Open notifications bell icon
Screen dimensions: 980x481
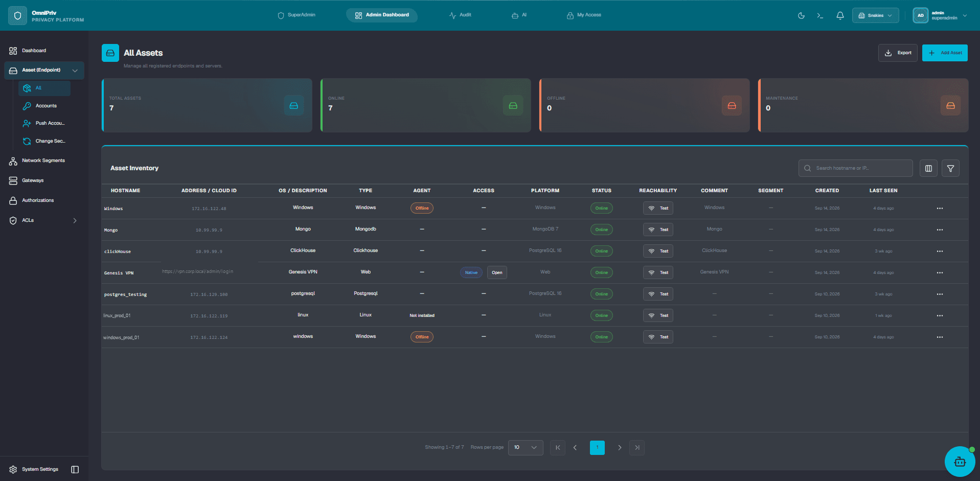[x=840, y=15]
